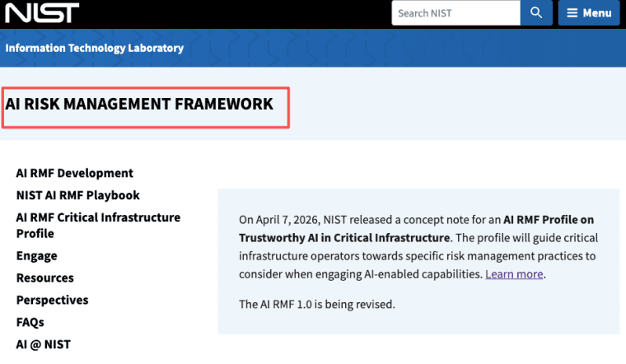Go to Engage section
This screenshot has height=364, width=626.
pyautogui.click(x=37, y=256)
